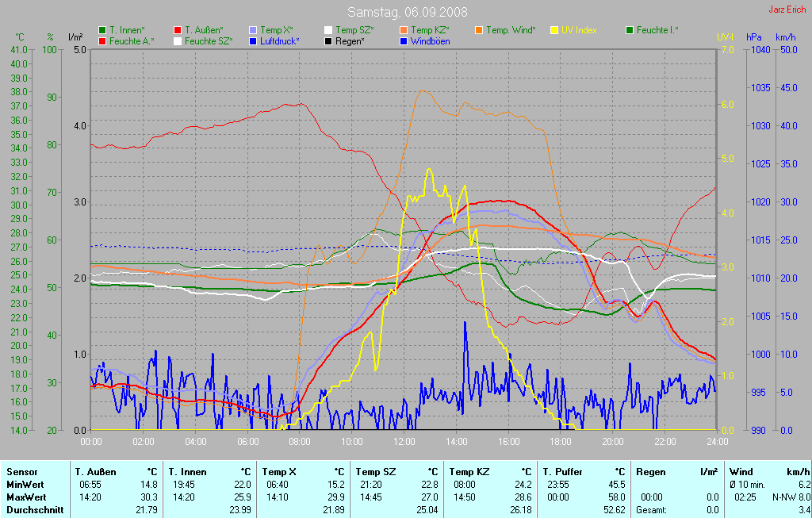The width and height of the screenshot is (812, 518).
Task: Click the 'Sensor' row header in table
Action: tap(21, 472)
